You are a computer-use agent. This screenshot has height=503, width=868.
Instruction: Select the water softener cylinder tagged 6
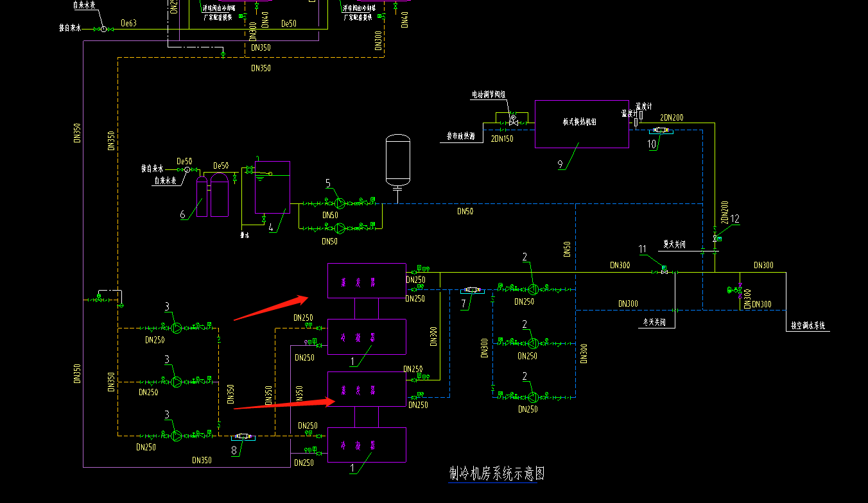click(x=202, y=197)
